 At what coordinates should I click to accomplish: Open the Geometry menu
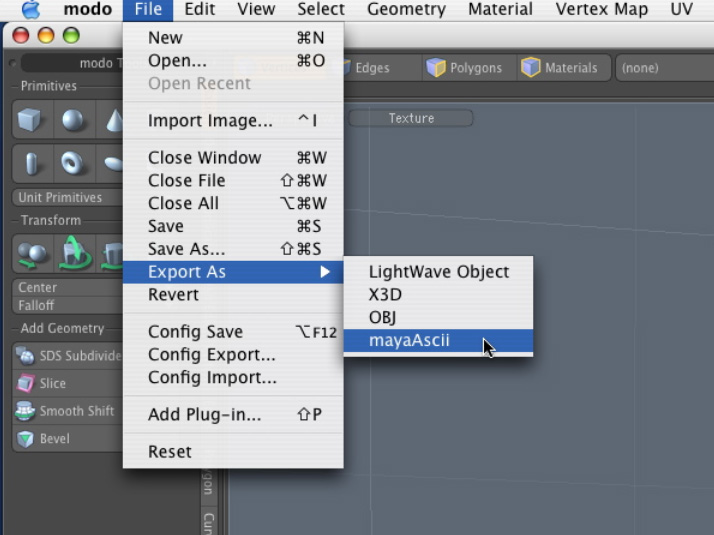click(x=406, y=9)
